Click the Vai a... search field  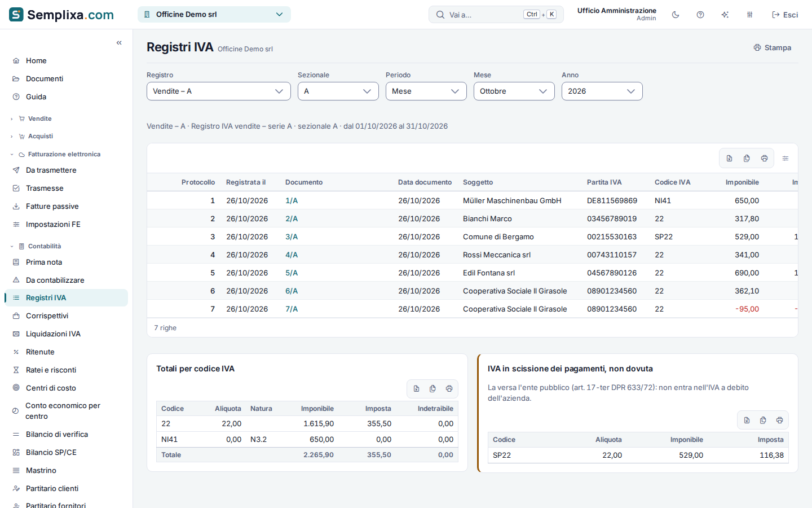[x=496, y=15]
